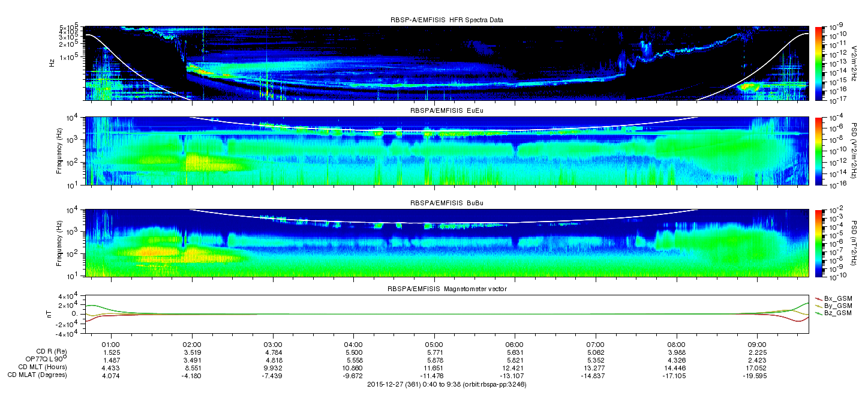
Task: Click the 2015-12-27 orbit date footer text
Action: (447, 384)
